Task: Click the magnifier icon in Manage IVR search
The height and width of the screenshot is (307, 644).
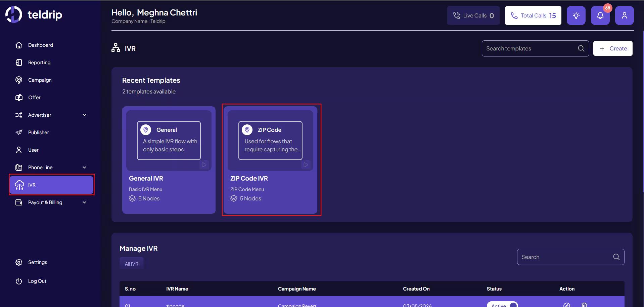Action: [x=616, y=257]
